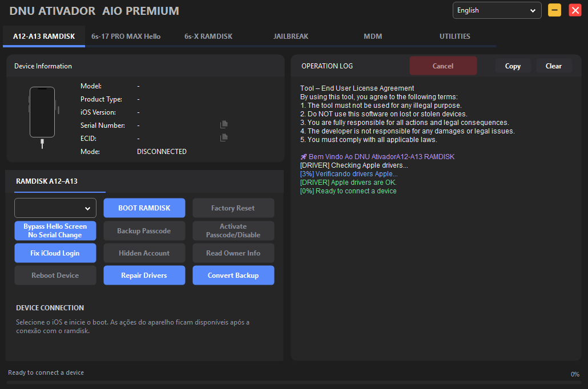Click the Factory Reset button
The height and width of the screenshot is (389, 588).
233,208
